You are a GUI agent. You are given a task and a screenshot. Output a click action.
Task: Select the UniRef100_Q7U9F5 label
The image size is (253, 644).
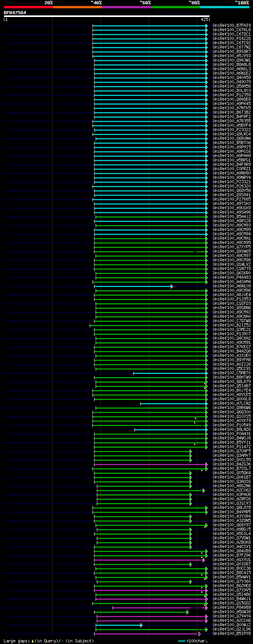232,451
